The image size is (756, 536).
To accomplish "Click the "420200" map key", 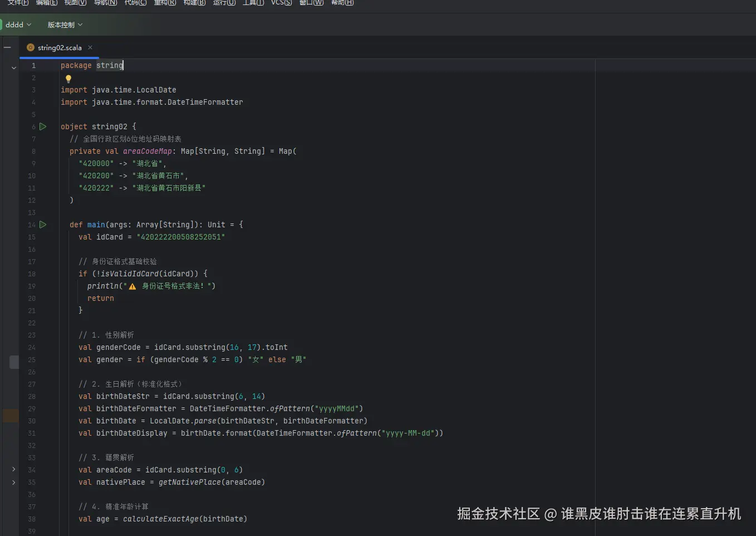I will 96,176.
